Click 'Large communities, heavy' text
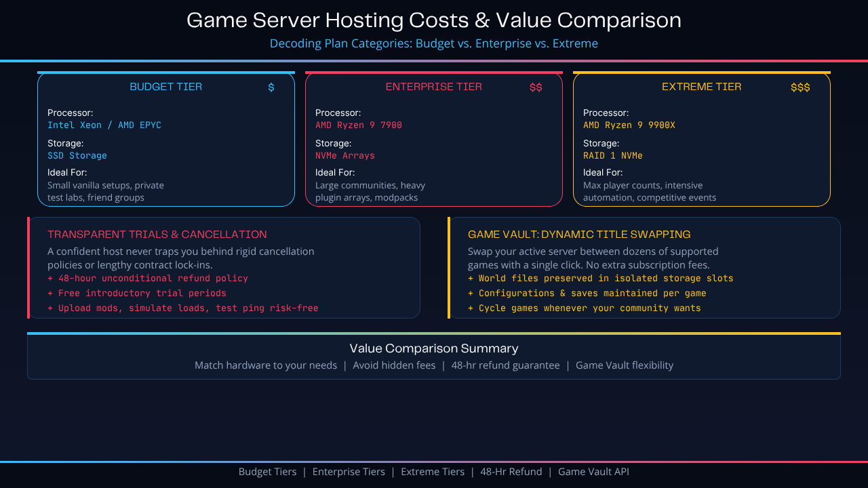 [x=370, y=185]
